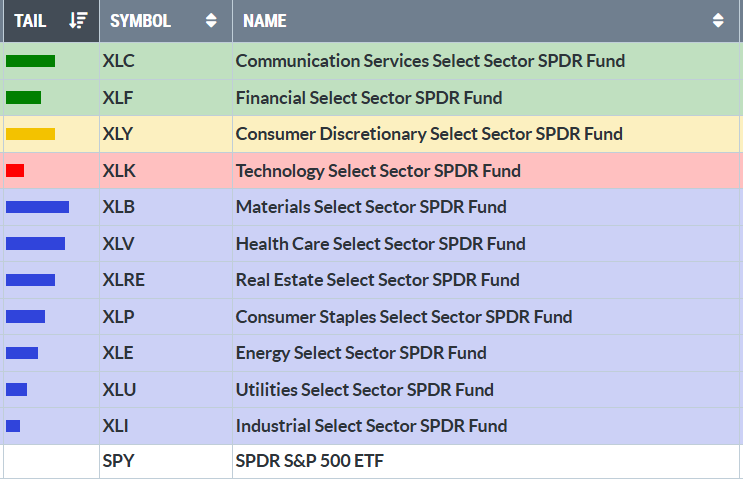Viewport: 743px width, 484px height.
Task: Open Technology Select Sector SPDR Fund
Action: [378, 171]
